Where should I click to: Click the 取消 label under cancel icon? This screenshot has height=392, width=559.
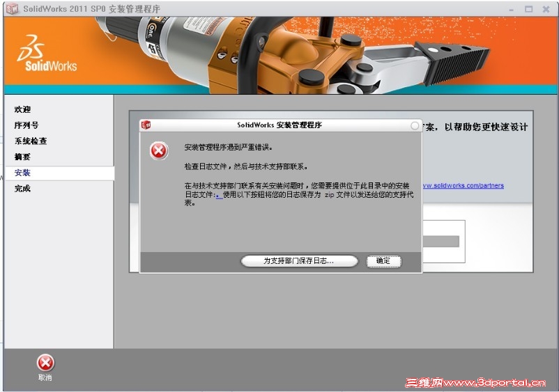coord(45,377)
